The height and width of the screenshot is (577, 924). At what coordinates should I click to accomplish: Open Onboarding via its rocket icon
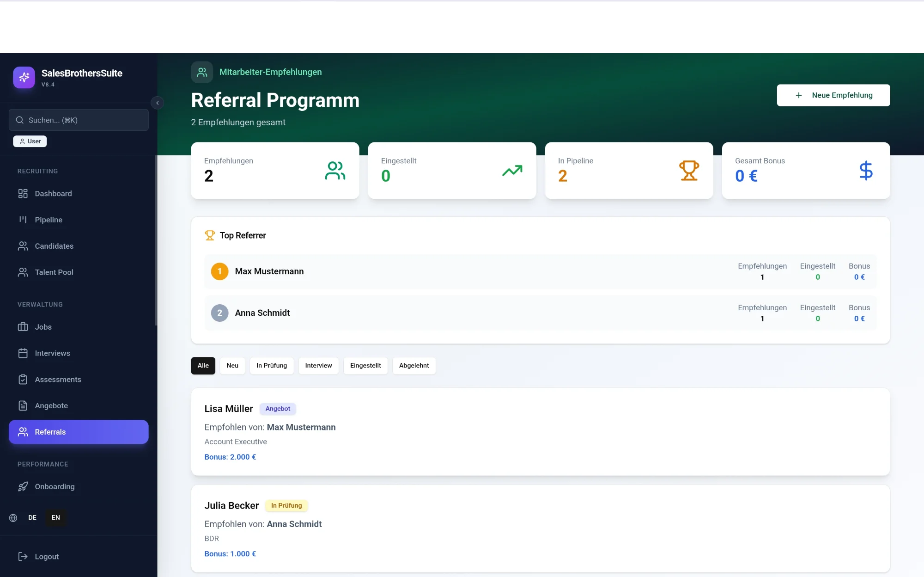[23, 487]
